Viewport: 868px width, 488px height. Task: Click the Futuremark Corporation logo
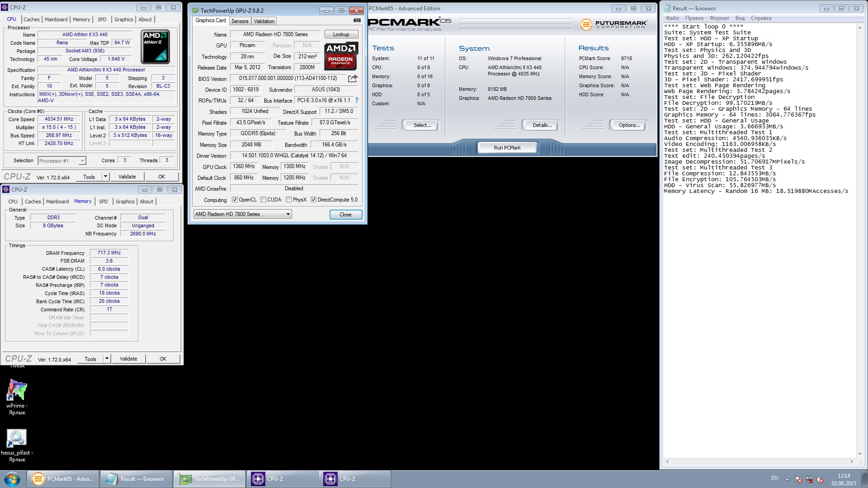[x=613, y=24]
